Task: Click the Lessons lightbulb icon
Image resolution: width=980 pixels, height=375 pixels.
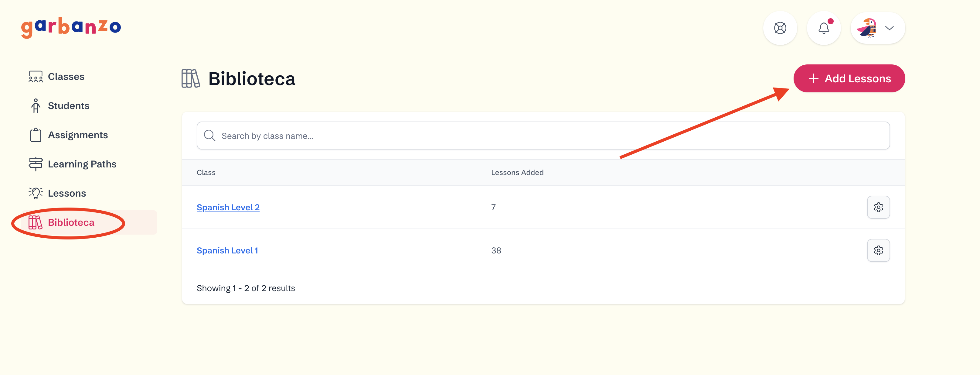Action: coord(36,193)
